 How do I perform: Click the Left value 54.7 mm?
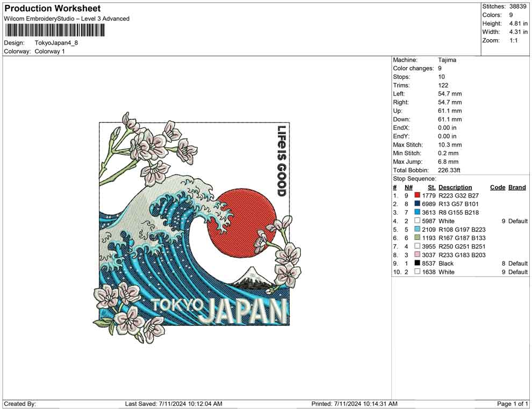click(450, 94)
